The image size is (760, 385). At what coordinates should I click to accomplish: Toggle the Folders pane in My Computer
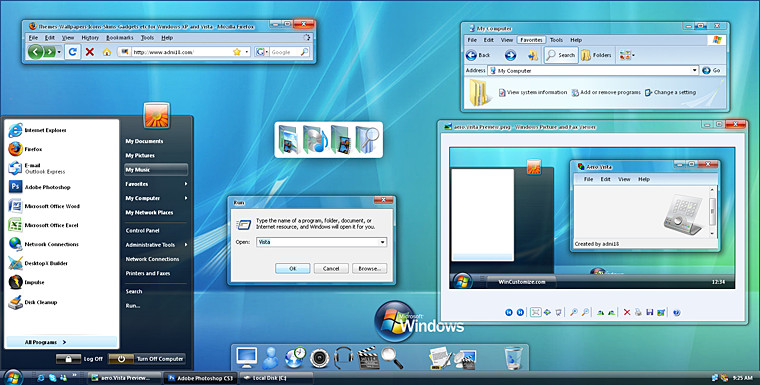click(x=596, y=55)
